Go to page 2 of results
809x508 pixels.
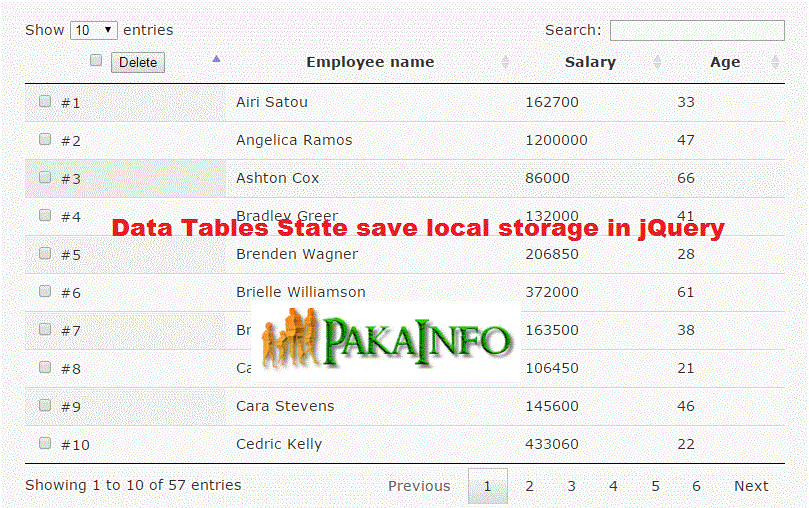(529, 486)
